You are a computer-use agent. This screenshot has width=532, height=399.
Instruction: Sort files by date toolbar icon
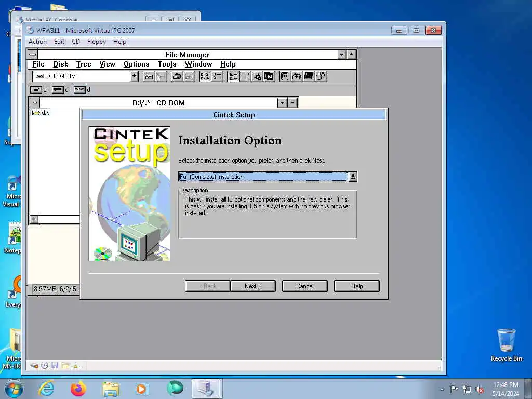pos(269,76)
